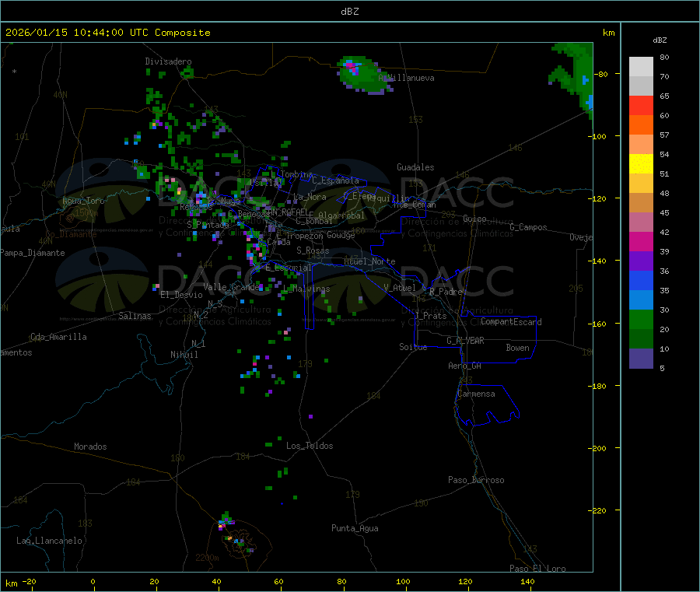The height and width of the screenshot is (592, 700).
Task: Click the R_Padre label
Action: (x=446, y=292)
